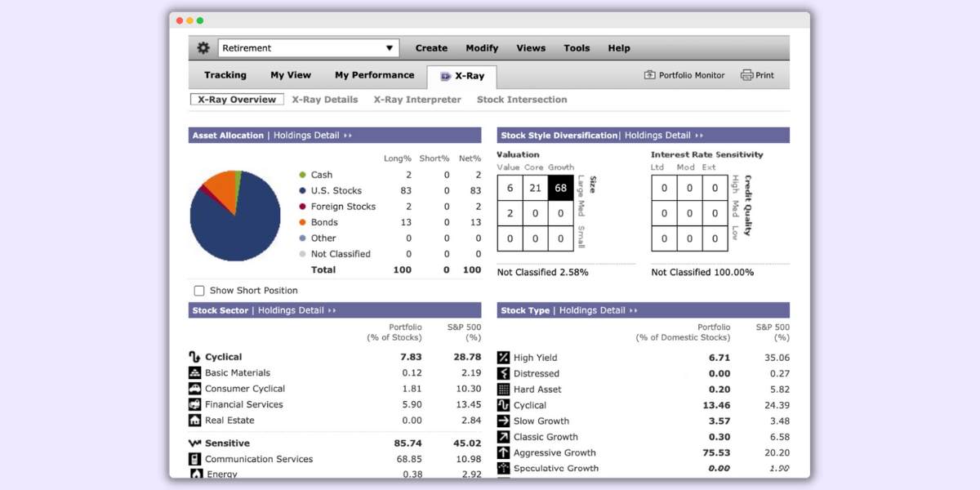Enable Show Short Position checkbox
980x490 pixels.
pos(198,291)
